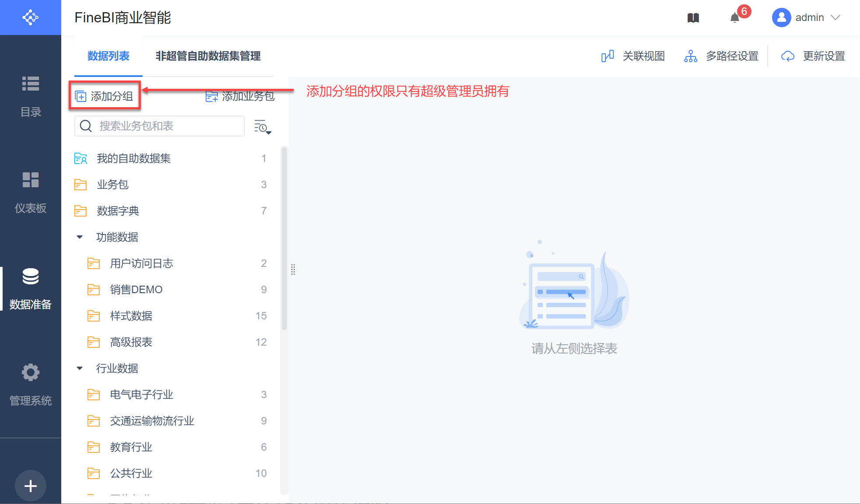
Task: Click the FineBI logo icon
Action: pos(31,17)
